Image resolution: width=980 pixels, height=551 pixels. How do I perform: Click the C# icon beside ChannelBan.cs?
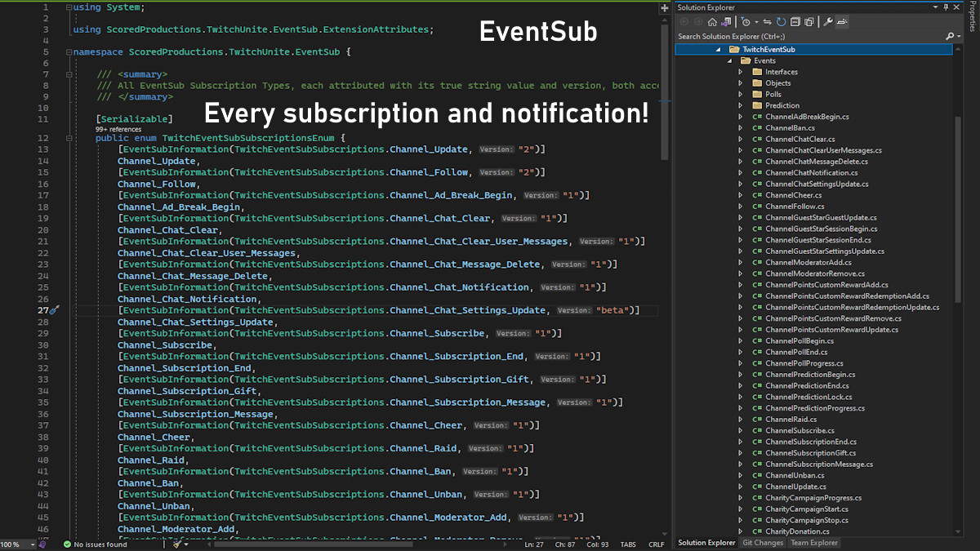point(757,128)
